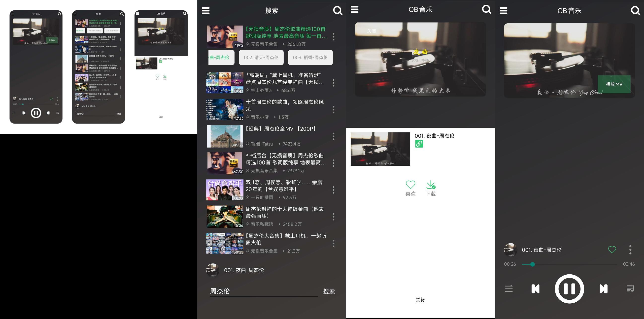This screenshot has height=319, width=644.
Task: Tap 关闭 on the lyric video
Action: (371, 31)
